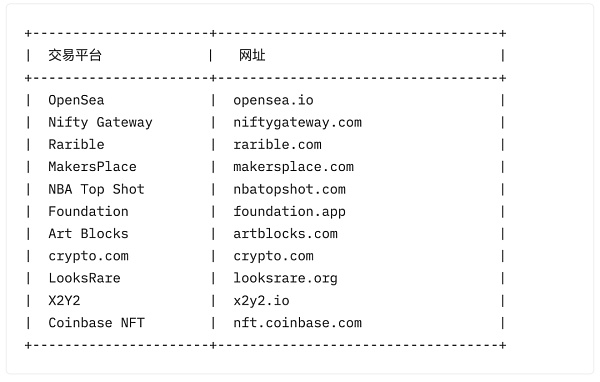
Task: Select the LooksRare platform name
Action: [x=84, y=279]
